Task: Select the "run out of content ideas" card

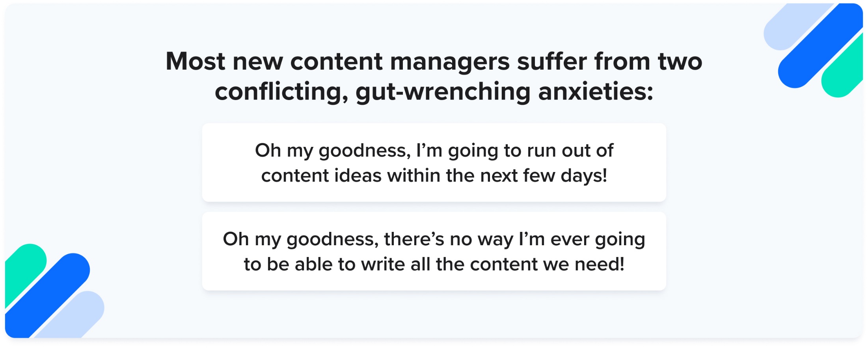Action: pyautogui.click(x=434, y=162)
